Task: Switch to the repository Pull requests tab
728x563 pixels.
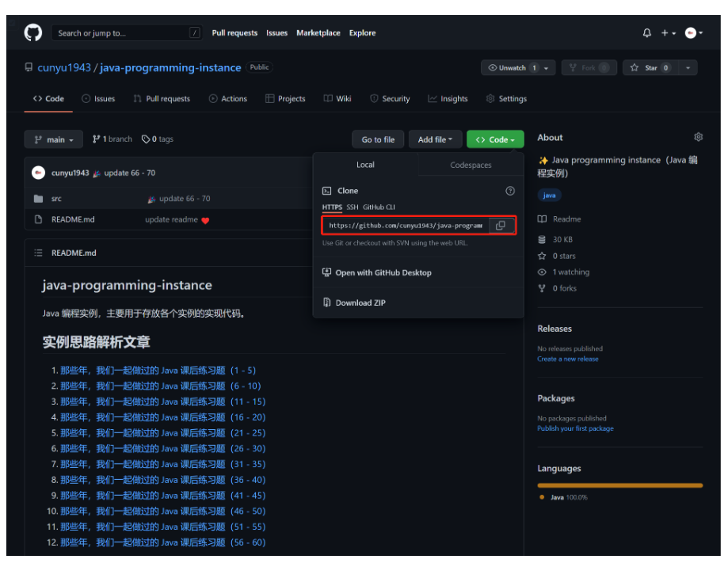Action: point(162,98)
